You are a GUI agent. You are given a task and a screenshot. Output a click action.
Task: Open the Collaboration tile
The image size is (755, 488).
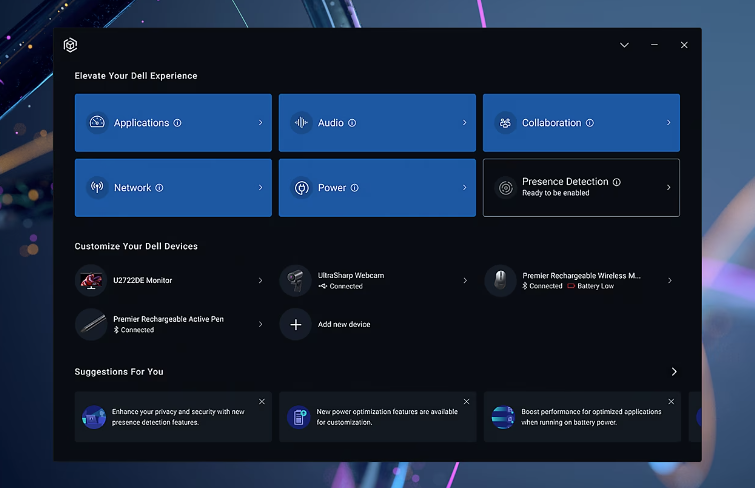[582, 123]
